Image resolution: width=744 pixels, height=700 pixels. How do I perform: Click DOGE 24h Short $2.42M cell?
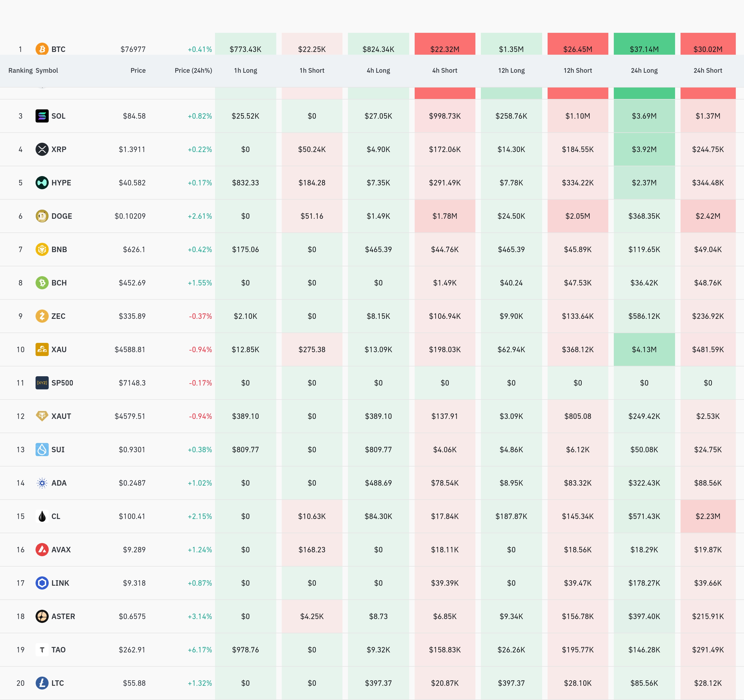(707, 216)
